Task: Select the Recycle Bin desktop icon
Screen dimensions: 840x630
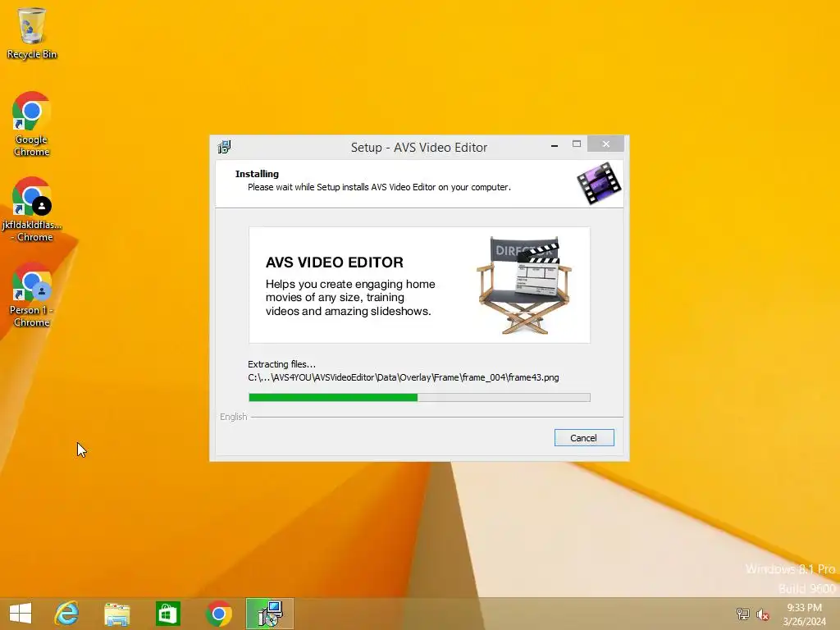Action: 32,33
